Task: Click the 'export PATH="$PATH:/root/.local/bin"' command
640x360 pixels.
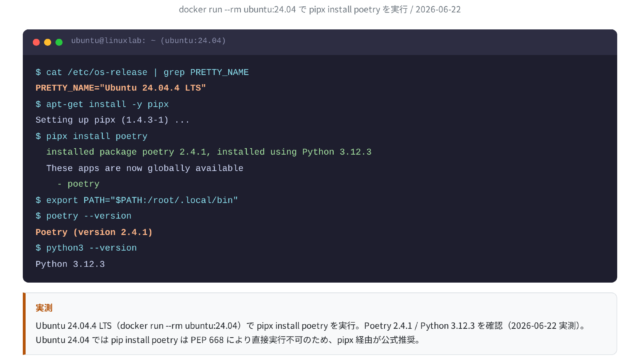Action: pyautogui.click(x=136, y=200)
